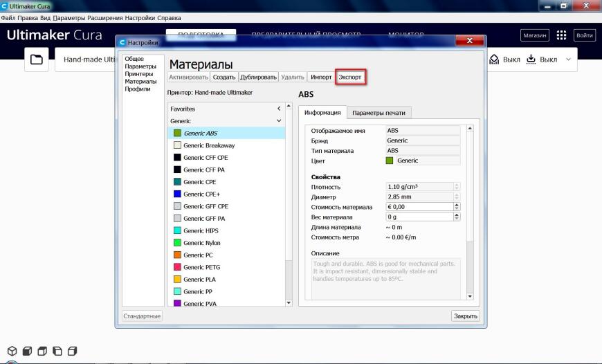602x364 pixels.
Task: Select Generic HIPS material
Action: coord(226,230)
